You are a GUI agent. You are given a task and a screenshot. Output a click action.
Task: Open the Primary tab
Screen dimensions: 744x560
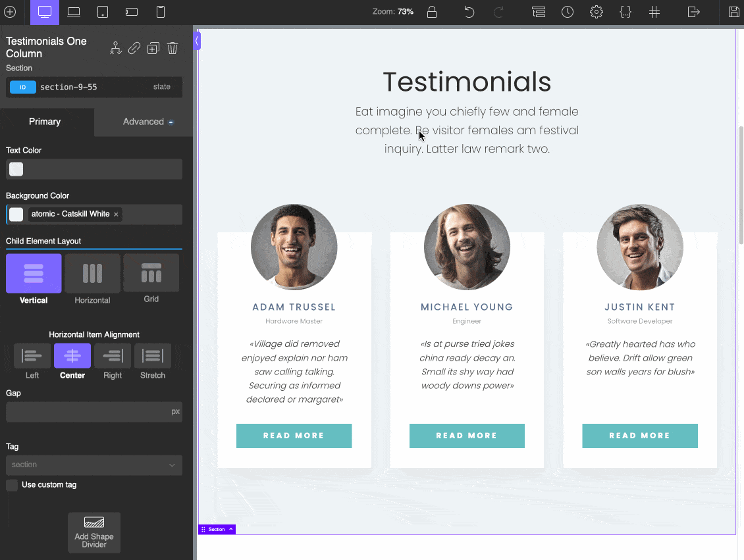tap(45, 122)
